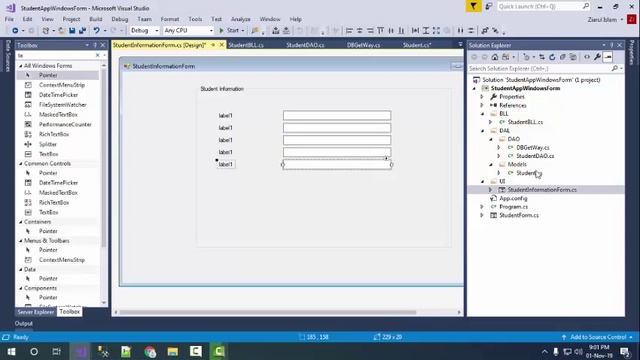Click the Make Same Width icon
This screenshot has width=640, height=360.
pyautogui.click(x=416, y=31)
